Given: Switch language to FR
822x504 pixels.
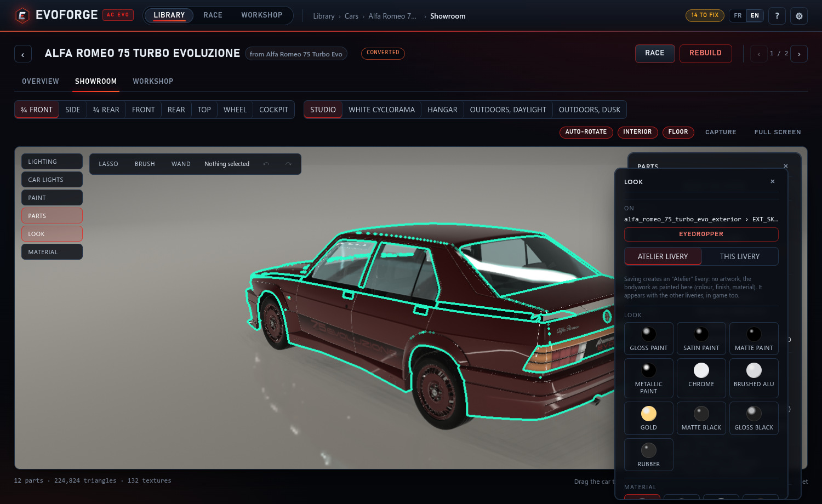Looking at the screenshot, I should [738, 15].
